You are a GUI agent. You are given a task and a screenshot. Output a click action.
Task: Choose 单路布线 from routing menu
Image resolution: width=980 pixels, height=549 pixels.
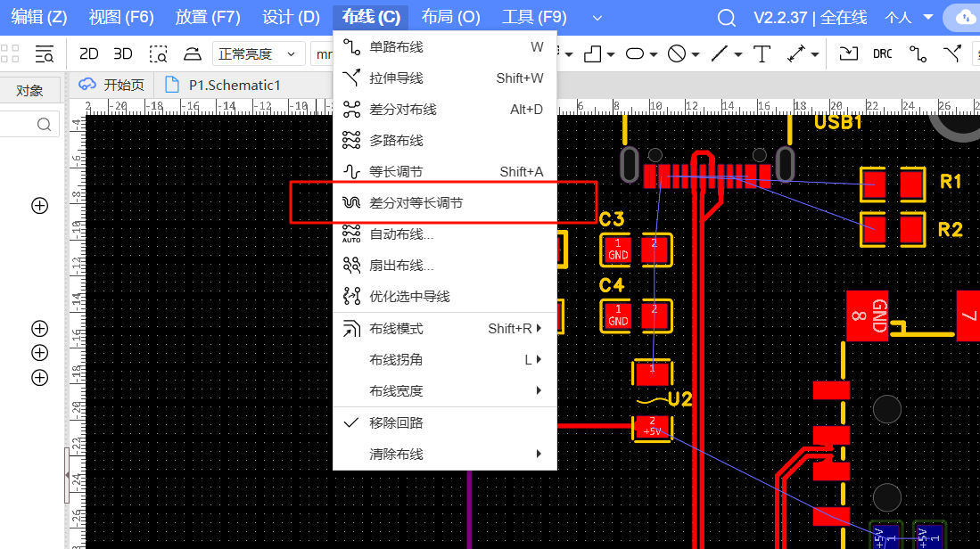coord(444,47)
